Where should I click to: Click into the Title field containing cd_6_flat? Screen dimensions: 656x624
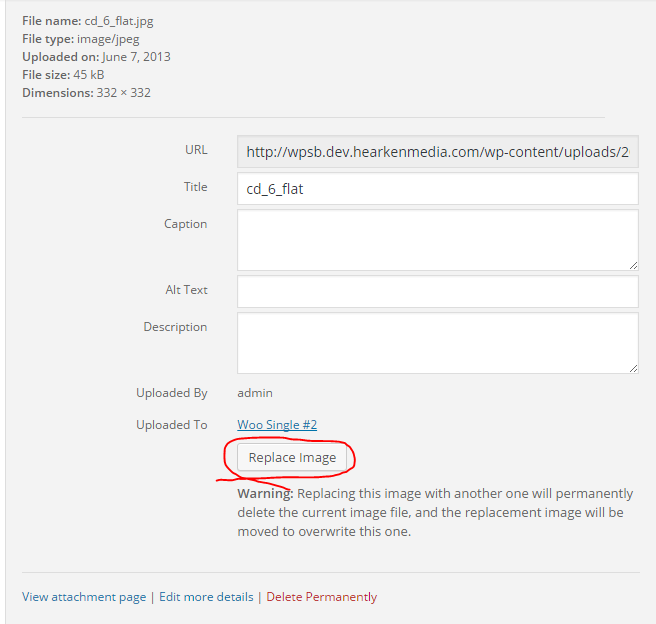tap(437, 188)
